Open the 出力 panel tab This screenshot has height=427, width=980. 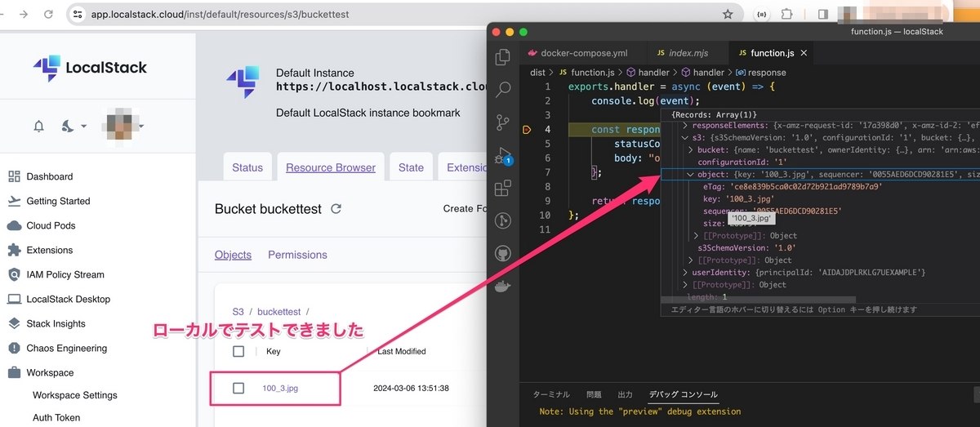[x=625, y=394]
